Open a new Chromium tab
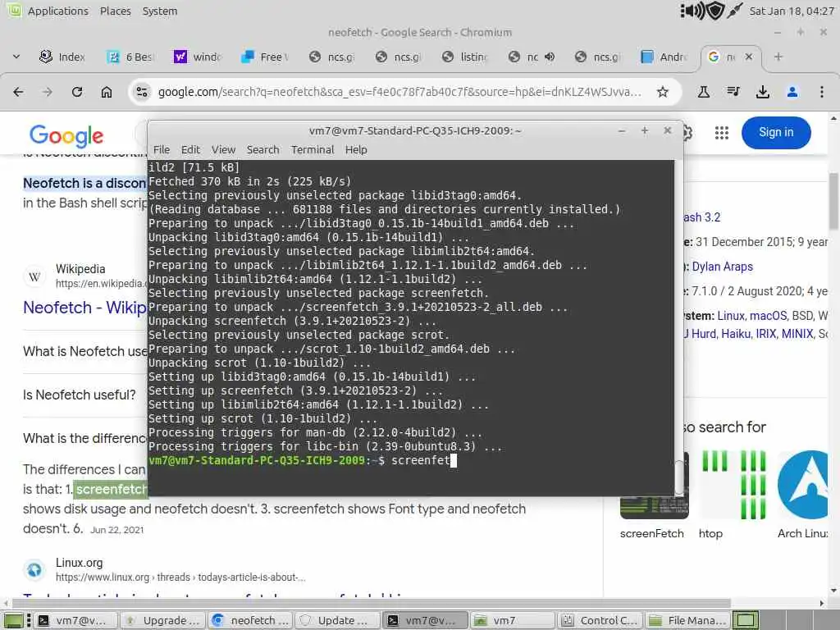This screenshot has height=630, width=840. [x=778, y=57]
